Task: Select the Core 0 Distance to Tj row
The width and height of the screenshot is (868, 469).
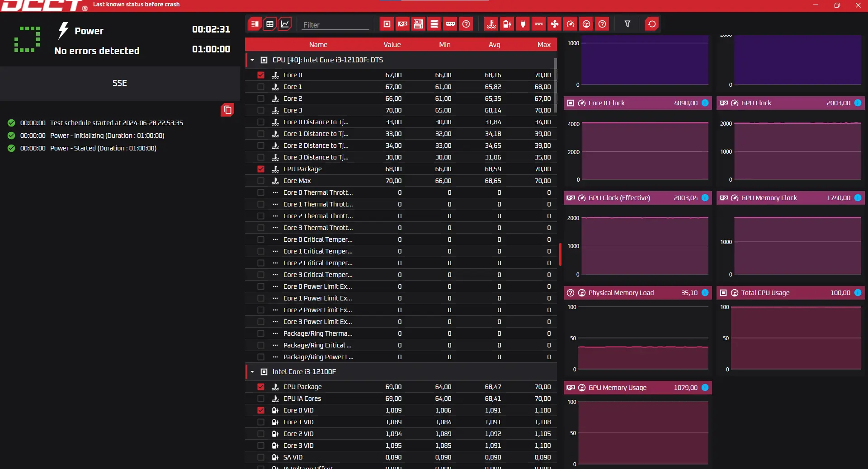Action: click(x=401, y=122)
